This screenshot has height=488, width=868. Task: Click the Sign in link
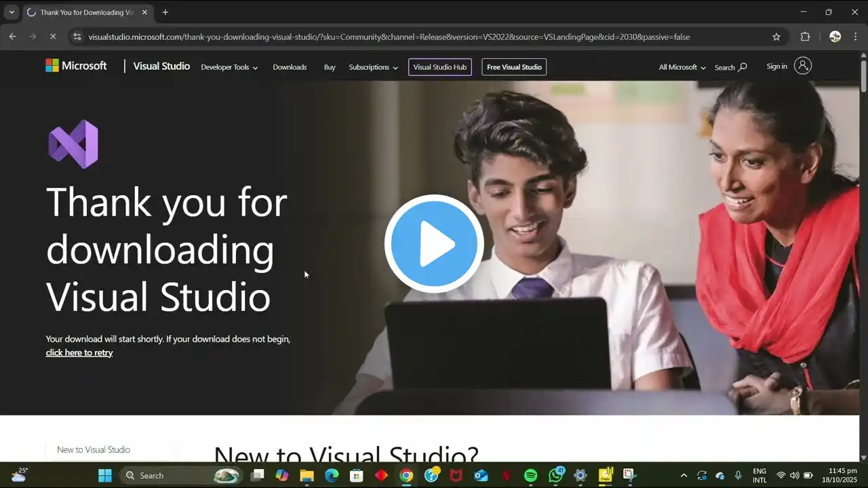tap(776, 66)
